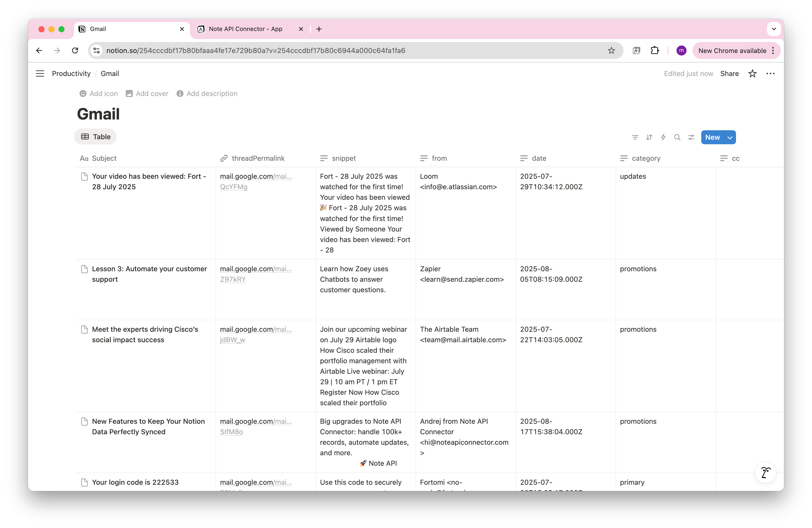Open the from column header menu
The width and height of the screenshot is (812, 528).
(465, 158)
